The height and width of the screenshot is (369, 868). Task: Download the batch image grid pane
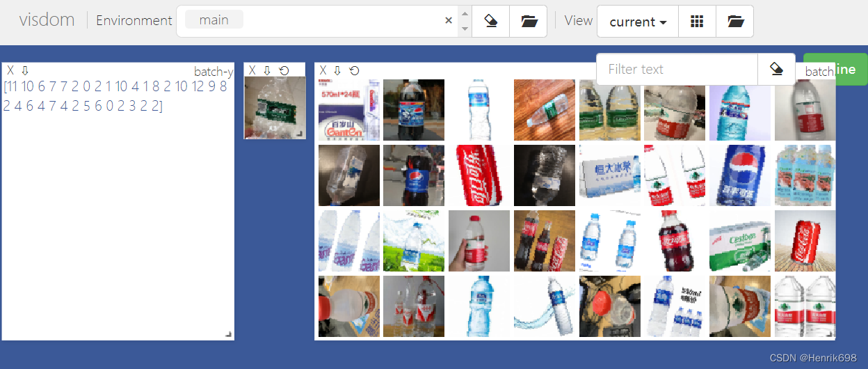pos(337,70)
